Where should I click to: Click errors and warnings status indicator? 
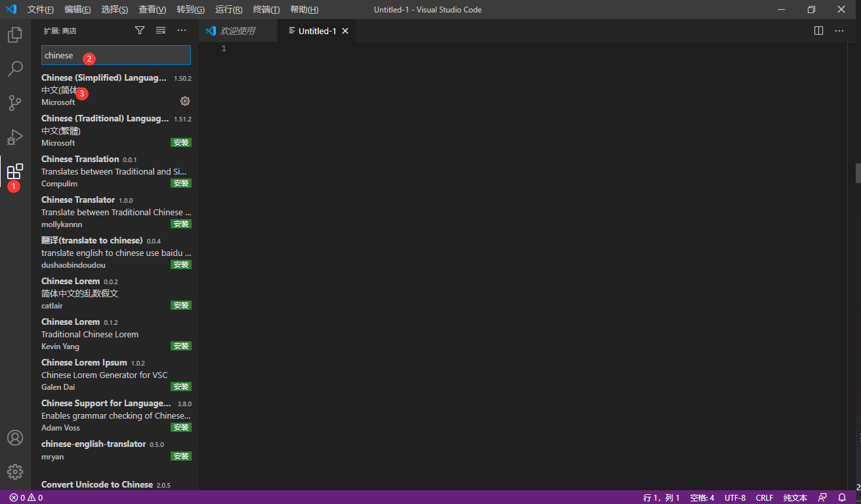(26, 497)
